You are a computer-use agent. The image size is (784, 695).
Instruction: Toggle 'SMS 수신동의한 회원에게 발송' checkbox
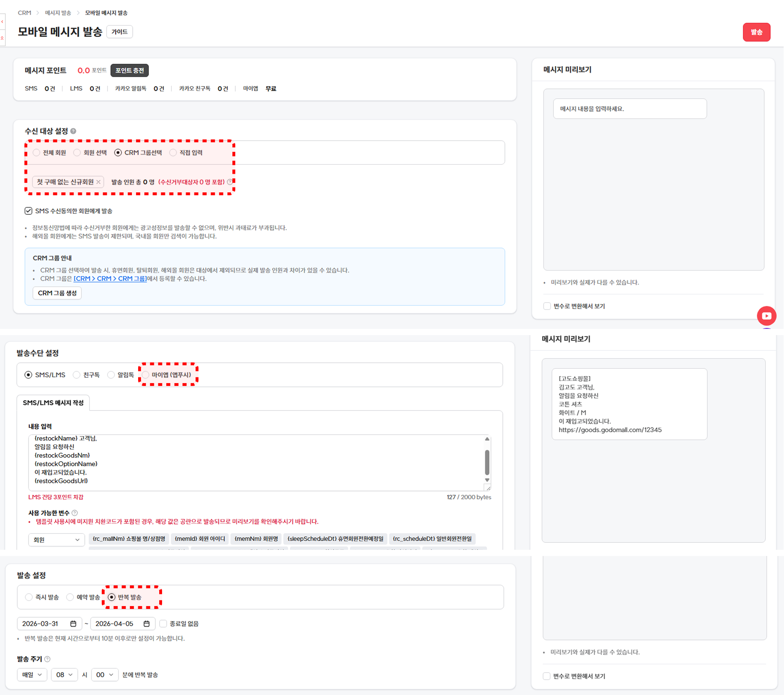(x=29, y=211)
